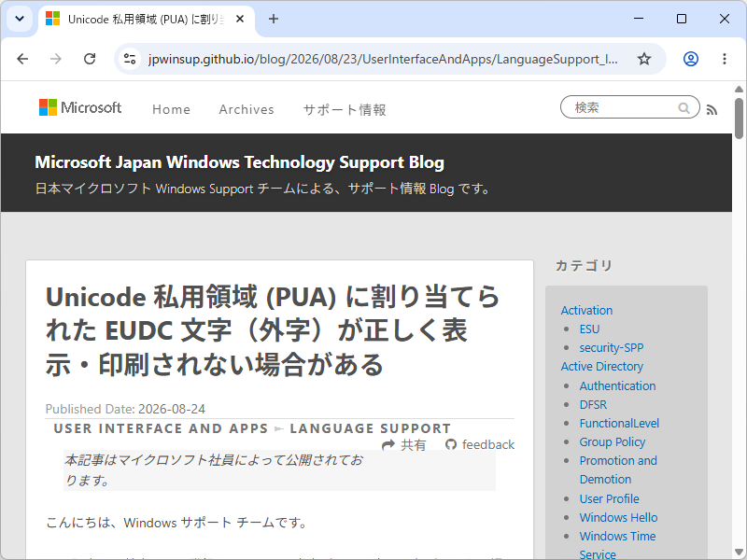This screenshot has width=747, height=560.
Task: Open the サポート情報 menu item
Action: pyautogui.click(x=345, y=109)
